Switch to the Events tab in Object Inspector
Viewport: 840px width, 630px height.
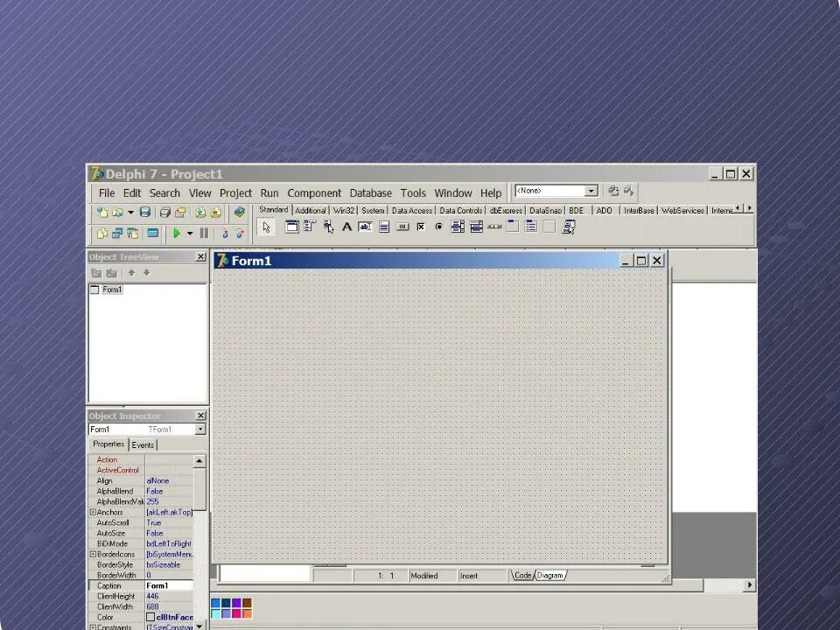pos(143,445)
